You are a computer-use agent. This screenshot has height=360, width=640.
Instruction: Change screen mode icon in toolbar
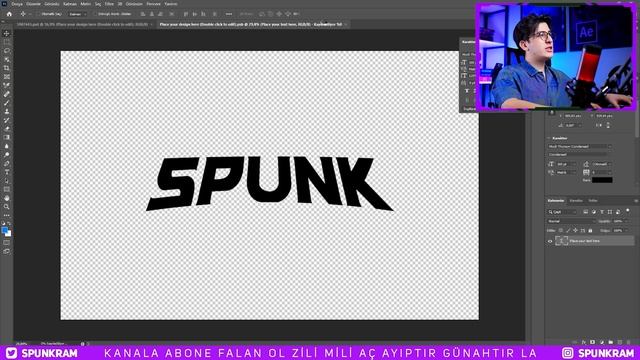7,251
